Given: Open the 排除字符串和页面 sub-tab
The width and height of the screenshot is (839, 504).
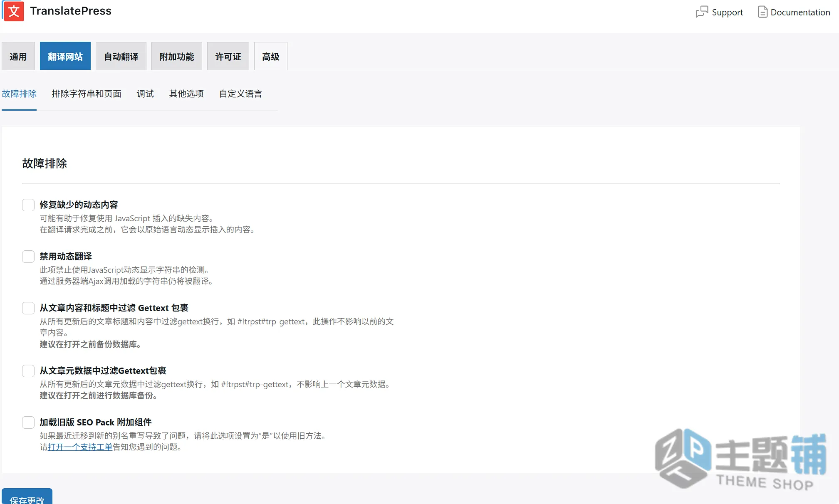Looking at the screenshot, I should (87, 94).
